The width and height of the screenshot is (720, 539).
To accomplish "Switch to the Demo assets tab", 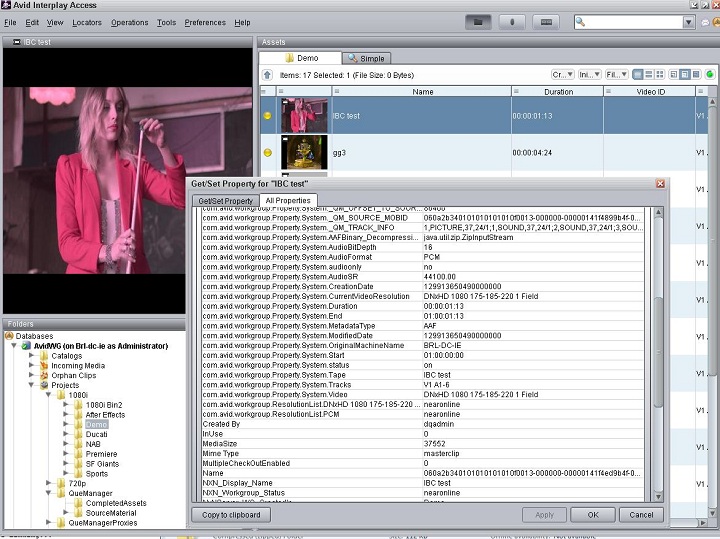I will pos(301,58).
